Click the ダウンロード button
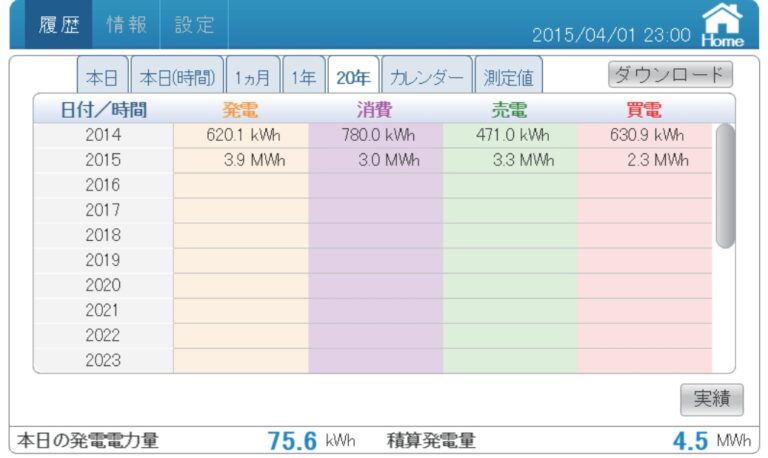Viewport: 768px width, 458px height. 670,74
